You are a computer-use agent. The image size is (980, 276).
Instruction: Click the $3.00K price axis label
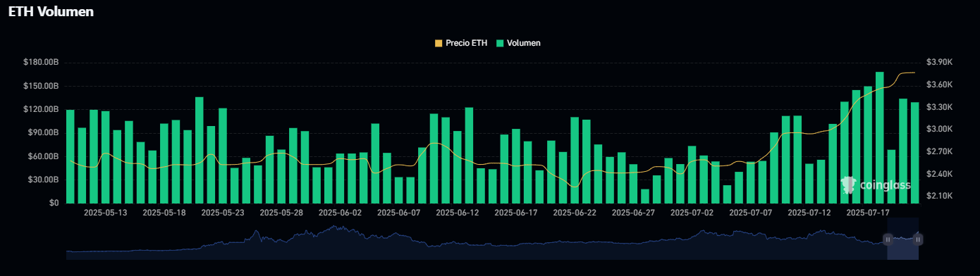click(939, 130)
